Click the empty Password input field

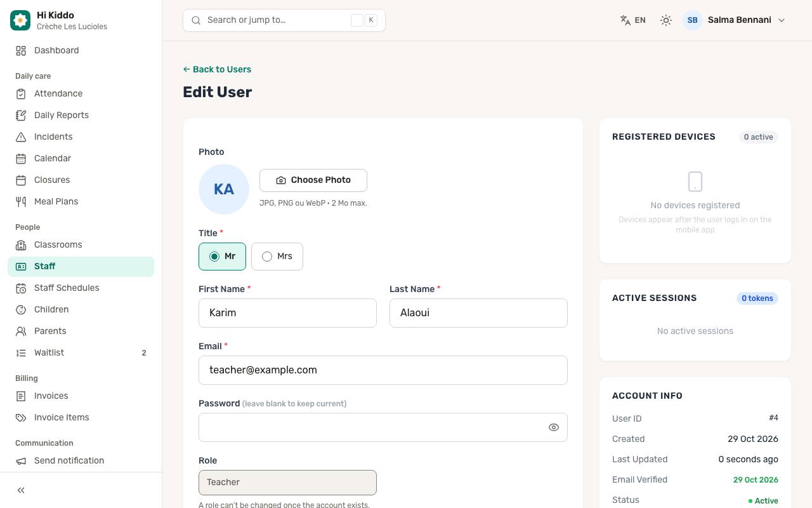(x=383, y=427)
